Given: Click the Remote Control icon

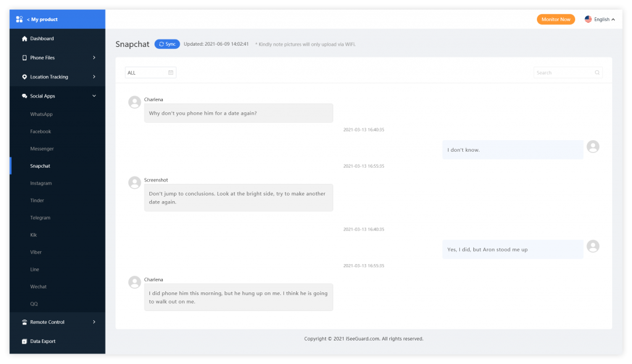Looking at the screenshot, I should 25,322.
